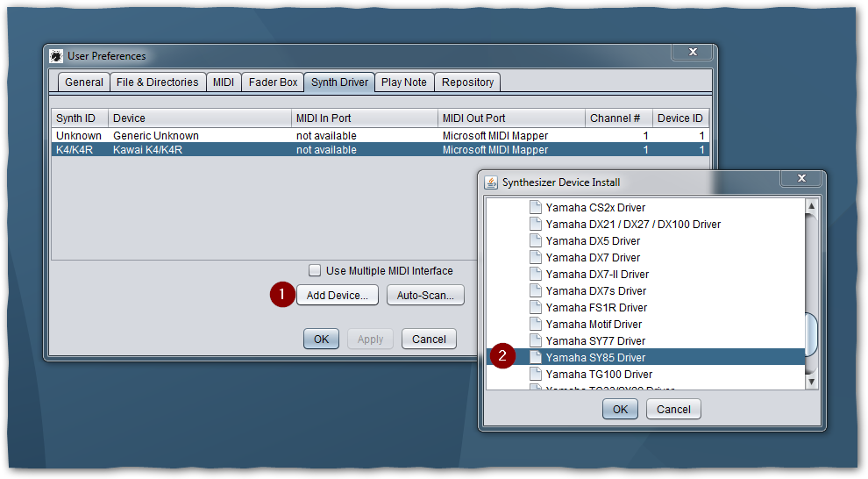The height and width of the screenshot is (479, 868).
Task: Click 'not available' in the K4/K4R row
Action: point(326,149)
